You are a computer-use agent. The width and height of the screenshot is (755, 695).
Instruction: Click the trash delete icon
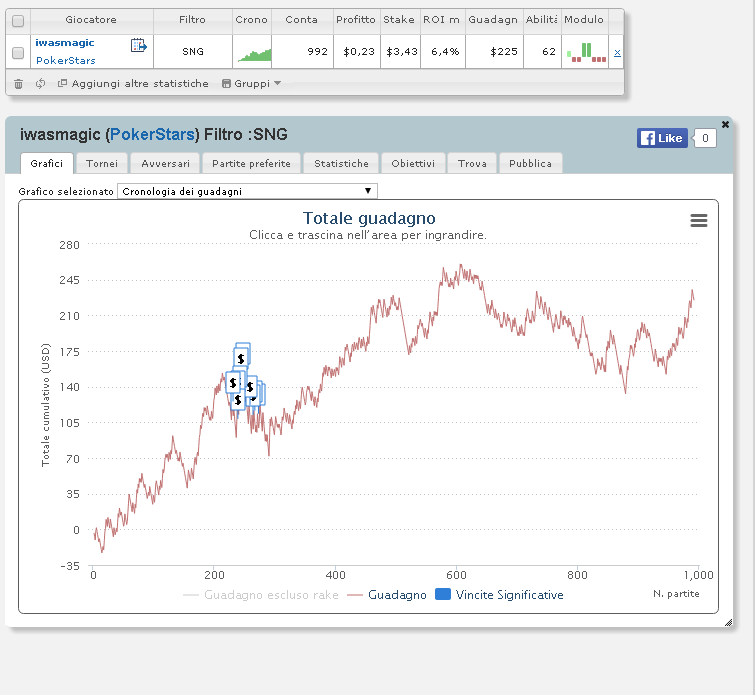(x=18, y=84)
